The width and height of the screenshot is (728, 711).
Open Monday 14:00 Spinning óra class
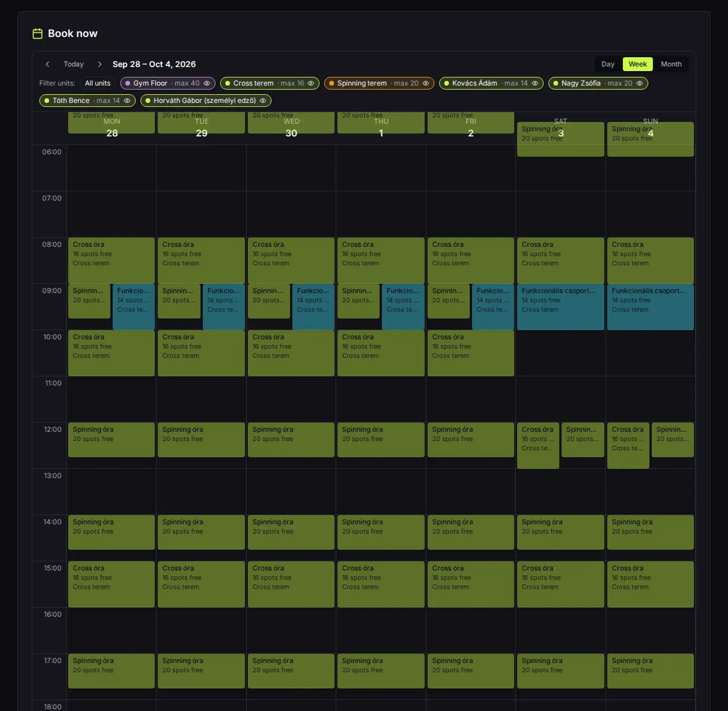[112, 532]
